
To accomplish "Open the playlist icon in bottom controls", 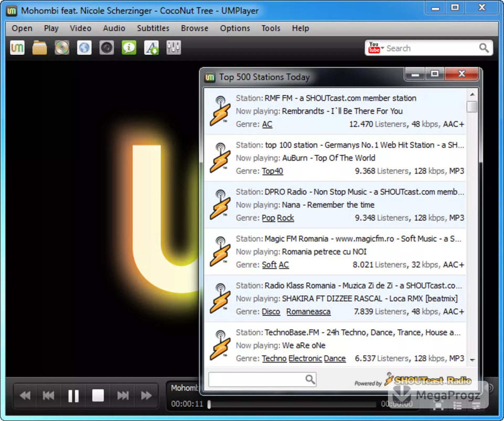I will click(x=458, y=406).
